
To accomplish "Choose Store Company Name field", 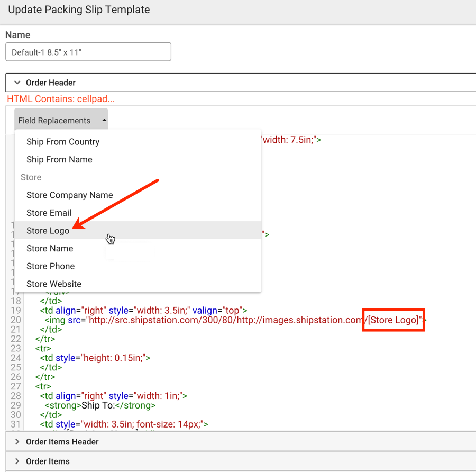I will click(138, 195).
